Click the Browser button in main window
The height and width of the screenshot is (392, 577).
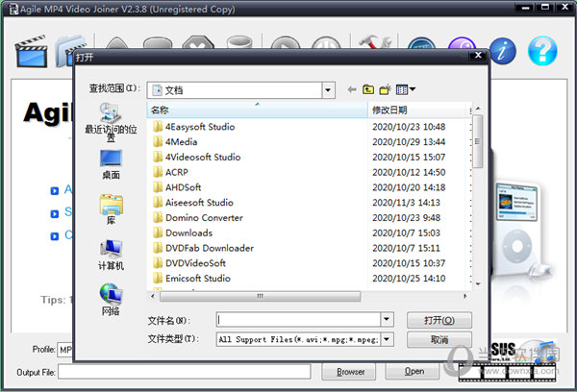(x=349, y=372)
